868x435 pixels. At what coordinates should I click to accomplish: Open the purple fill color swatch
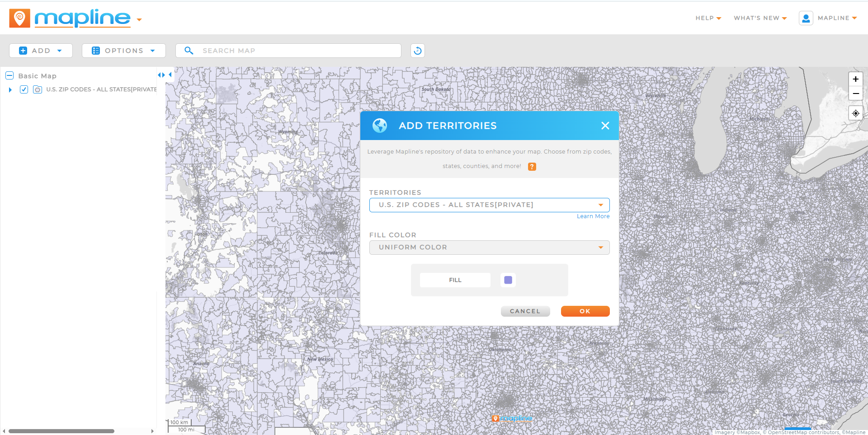click(508, 280)
